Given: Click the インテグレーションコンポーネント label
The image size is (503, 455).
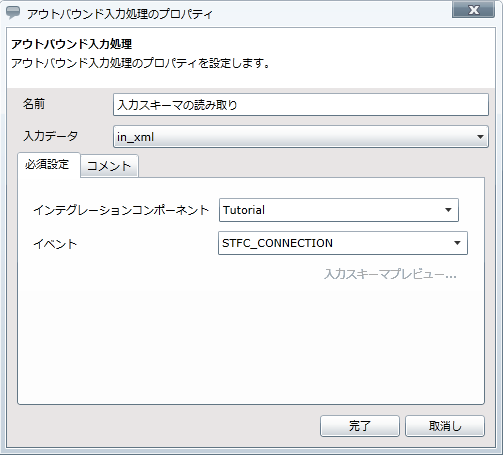Looking at the screenshot, I should 121,210.
